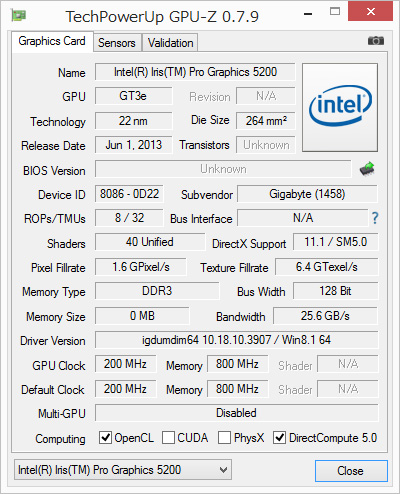The height and width of the screenshot is (494, 400).
Task: Click the Bandwidth field 25.6 GB/s
Action: [x=326, y=316]
